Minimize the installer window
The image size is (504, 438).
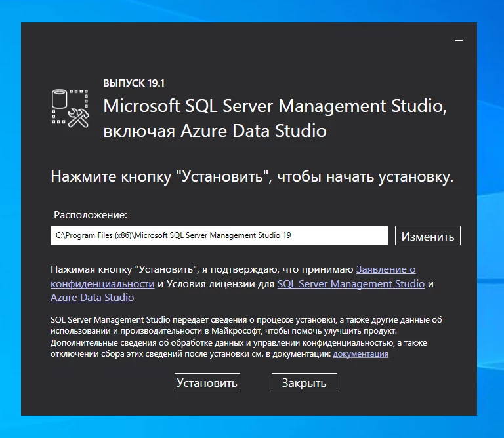[459, 41]
